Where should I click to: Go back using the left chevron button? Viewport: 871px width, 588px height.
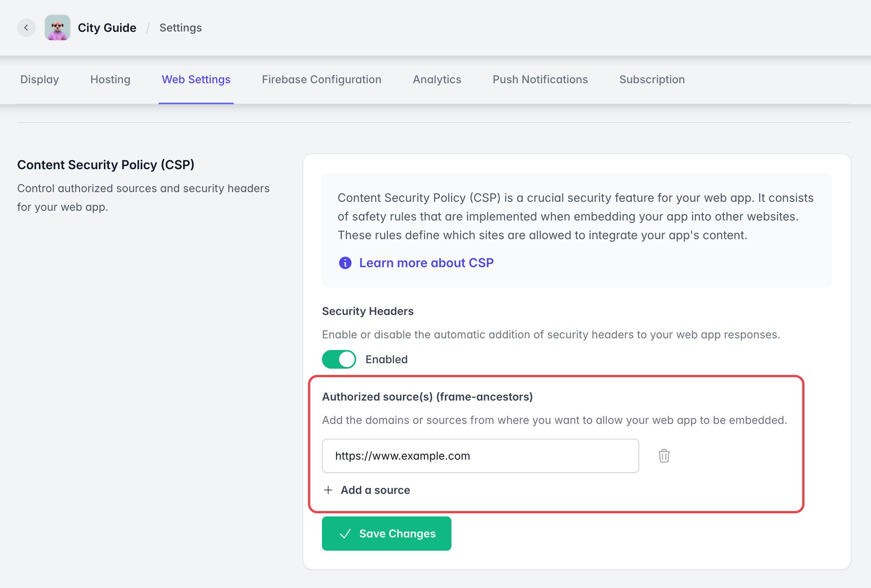(x=26, y=28)
